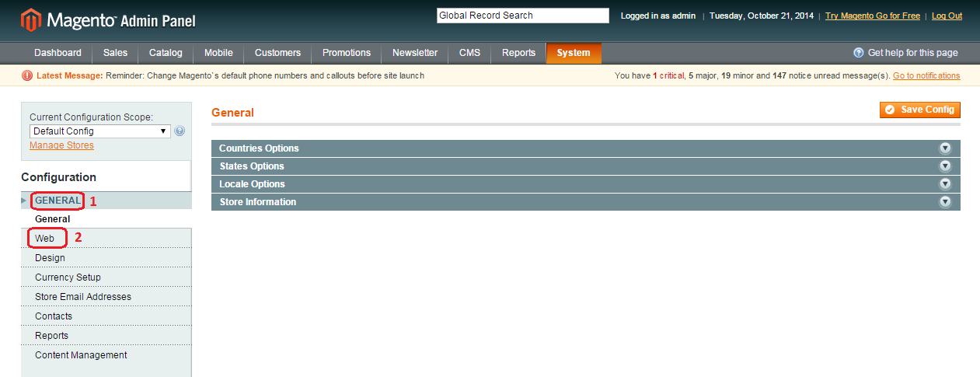The height and width of the screenshot is (377, 980).
Task: Open the System menu
Action: click(x=574, y=53)
